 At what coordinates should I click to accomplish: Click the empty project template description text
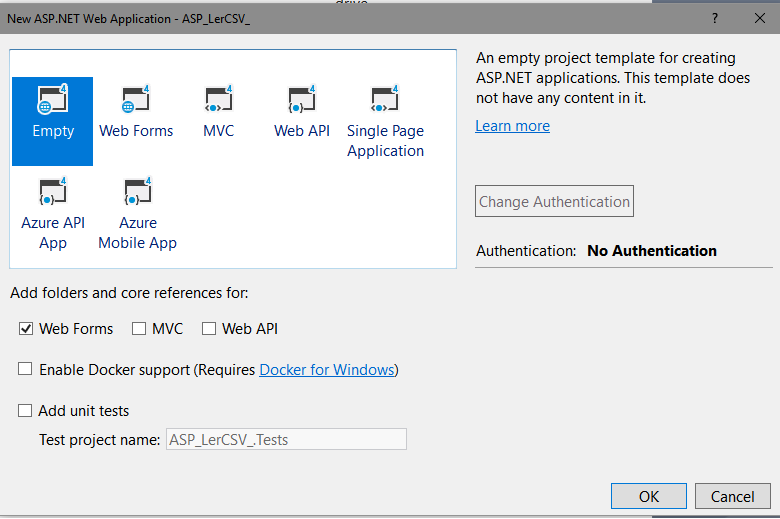pos(613,78)
